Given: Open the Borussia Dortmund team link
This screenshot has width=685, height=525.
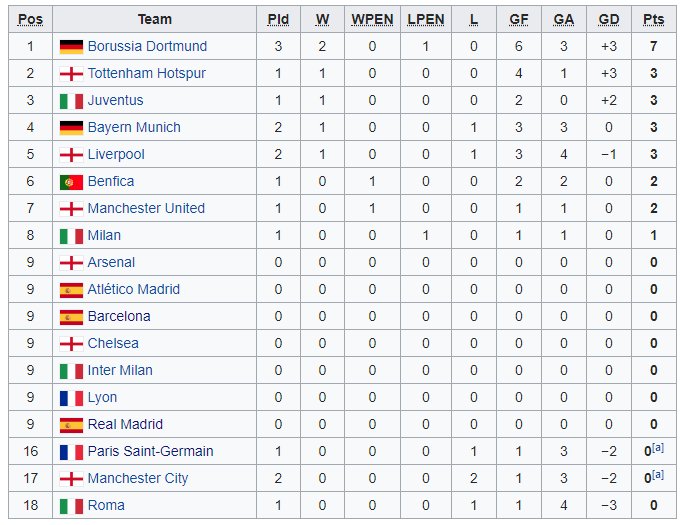Looking at the screenshot, I should (x=147, y=46).
